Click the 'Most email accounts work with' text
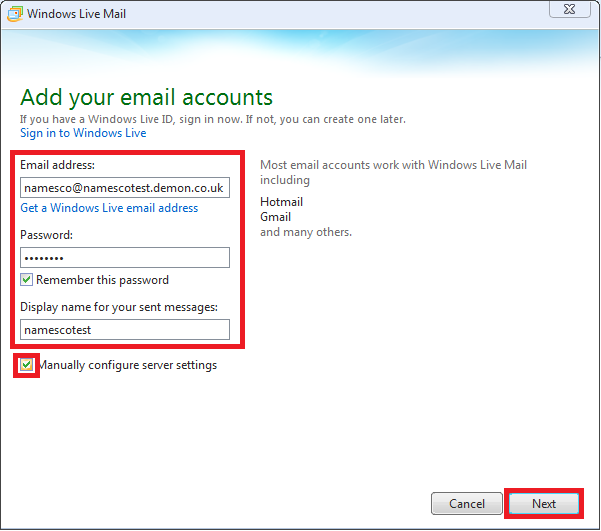 (x=393, y=172)
